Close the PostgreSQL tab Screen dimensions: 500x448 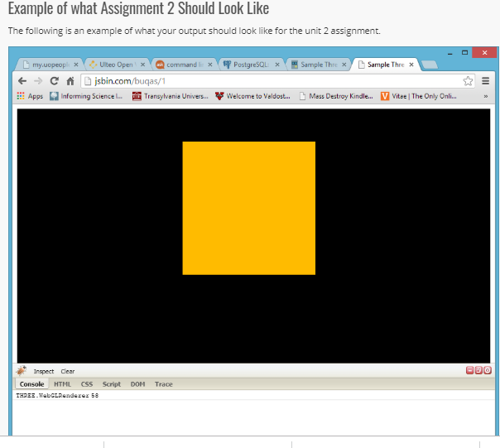277,65
